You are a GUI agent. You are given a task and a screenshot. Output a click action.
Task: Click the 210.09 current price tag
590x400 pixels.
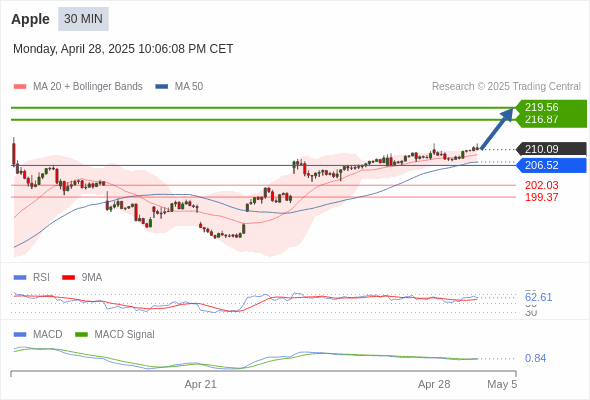click(551, 149)
